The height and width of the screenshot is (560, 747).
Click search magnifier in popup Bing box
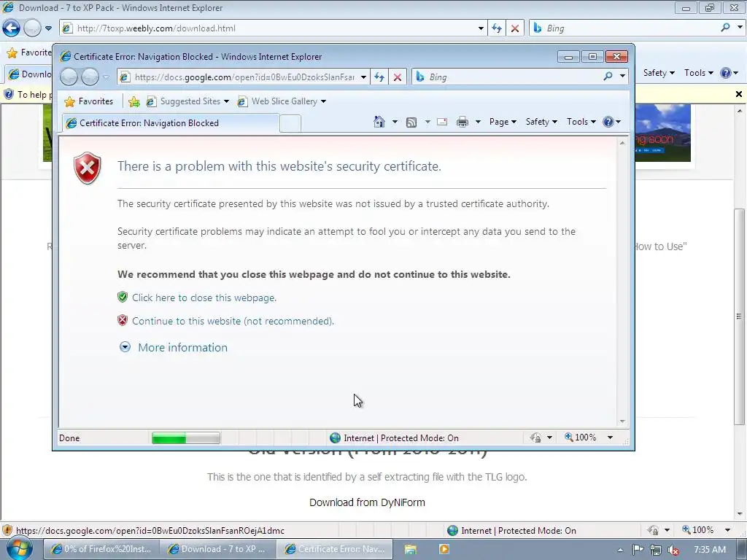click(x=608, y=76)
